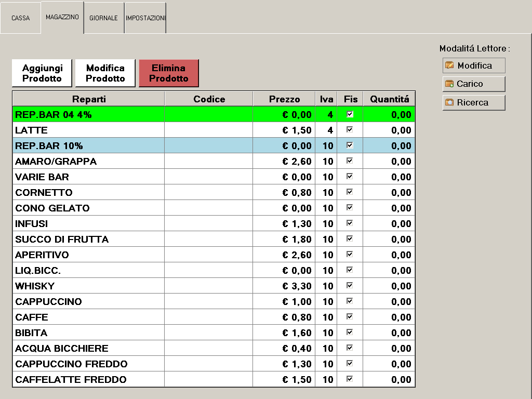Toggle Fis checkbox for SUCCO DI FRUTTA

[350, 239]
